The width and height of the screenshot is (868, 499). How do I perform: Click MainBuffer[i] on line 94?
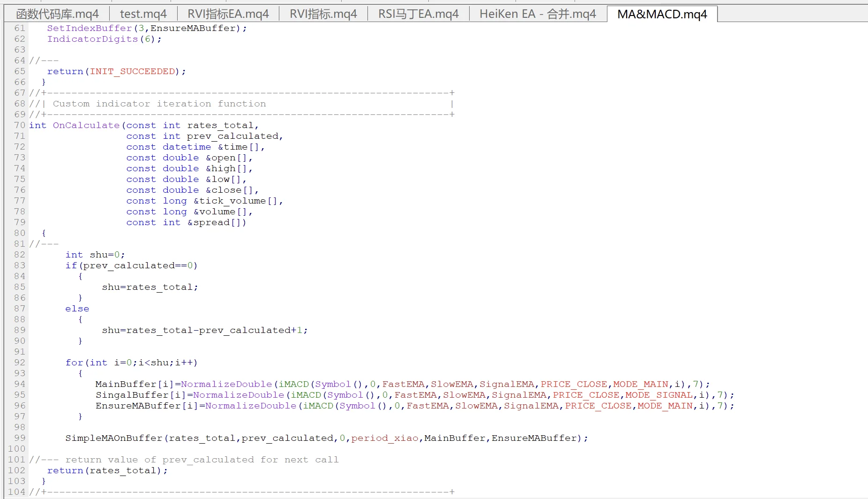pyautogui.click(x=135, y=384)
